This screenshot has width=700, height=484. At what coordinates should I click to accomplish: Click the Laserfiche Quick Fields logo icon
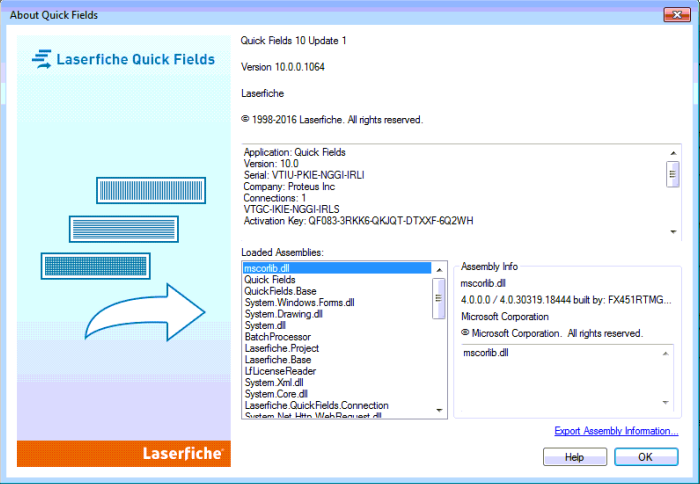click(x=42, y=59)
